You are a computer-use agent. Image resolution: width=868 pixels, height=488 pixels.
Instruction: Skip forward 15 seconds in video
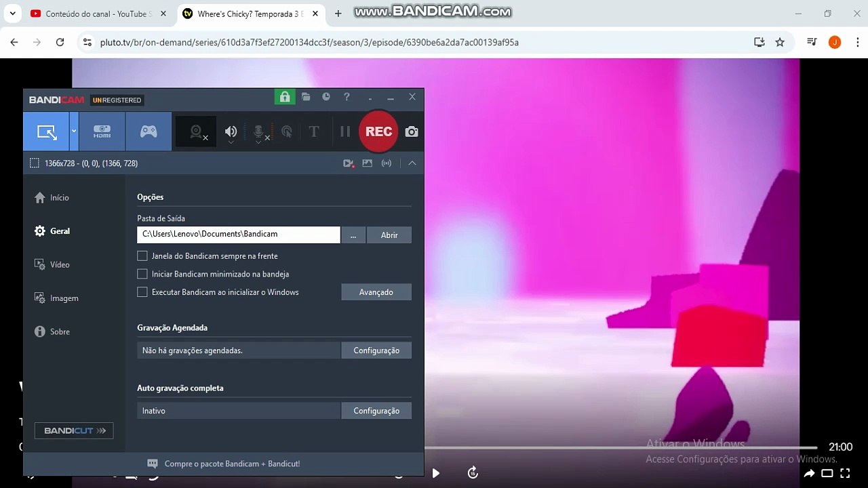(x=473, y=472)
